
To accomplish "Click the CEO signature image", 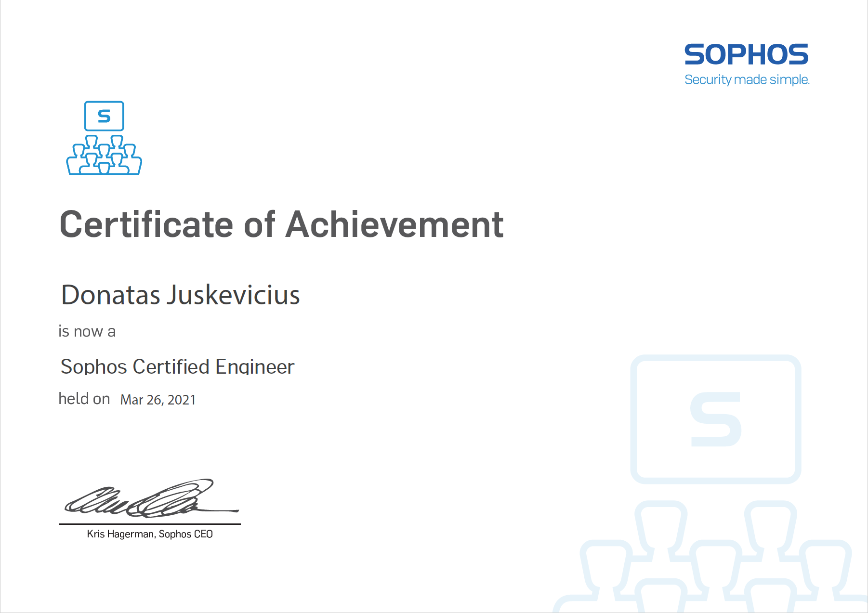I will [152, 498].
